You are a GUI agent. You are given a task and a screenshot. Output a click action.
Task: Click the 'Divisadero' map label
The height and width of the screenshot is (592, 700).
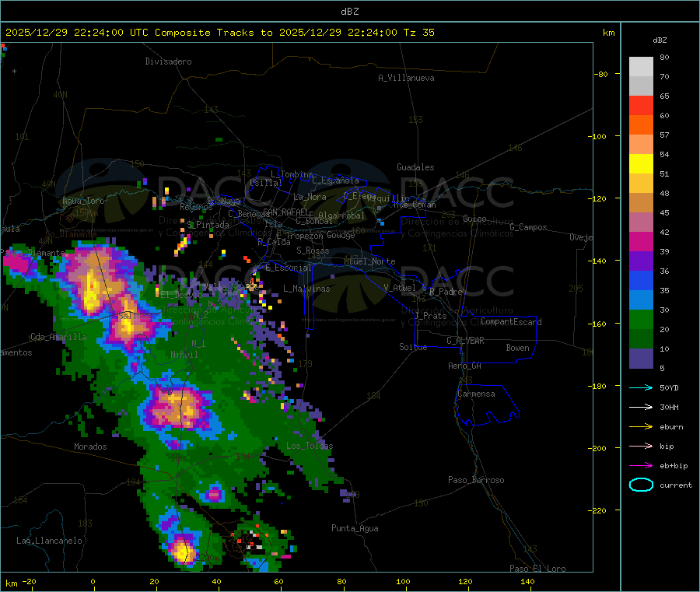pos(168,61)
